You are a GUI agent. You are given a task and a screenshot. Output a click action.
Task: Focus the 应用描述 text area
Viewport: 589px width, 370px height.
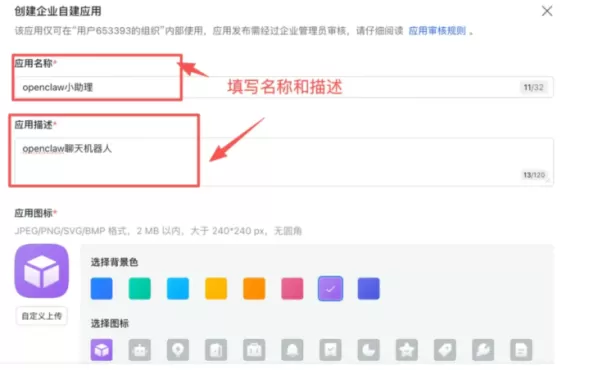point(284,162)
